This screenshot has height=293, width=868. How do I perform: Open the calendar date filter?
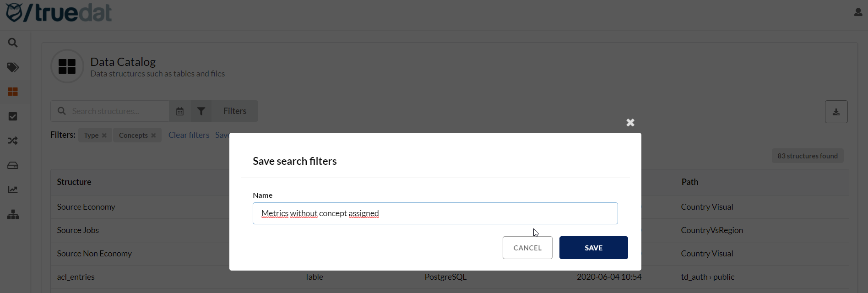pyautogui.click(x=179, y=111)
